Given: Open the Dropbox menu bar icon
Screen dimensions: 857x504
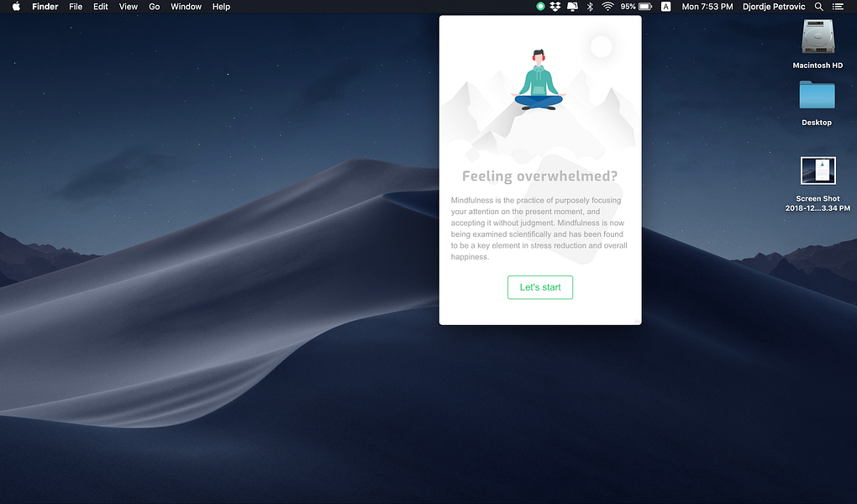Looking at the screenshot, I should pyautogui.click(x=555, y=7).
